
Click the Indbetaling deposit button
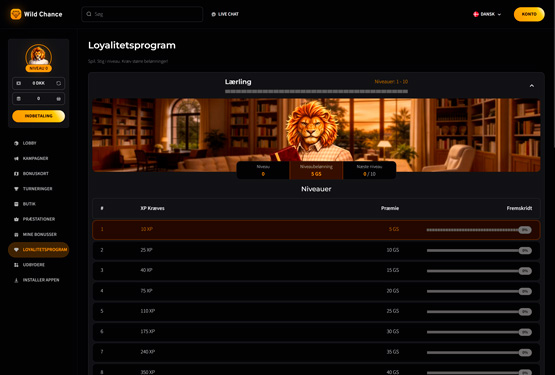coord(39,116)
